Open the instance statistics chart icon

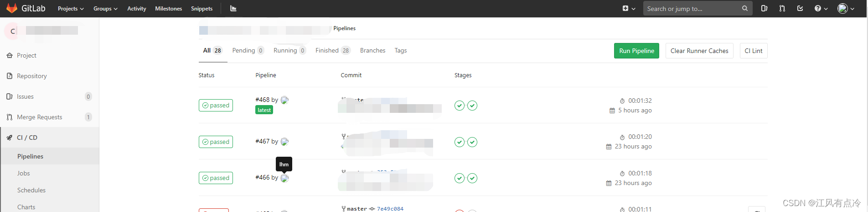tap(233, 8)
